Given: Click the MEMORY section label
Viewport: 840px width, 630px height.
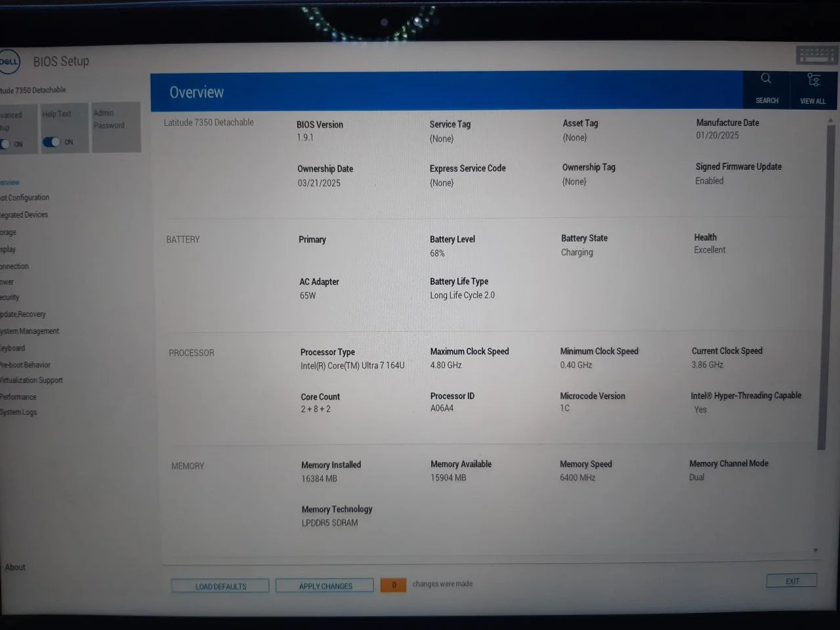Looking at the screenshot, I should [188, 466].
